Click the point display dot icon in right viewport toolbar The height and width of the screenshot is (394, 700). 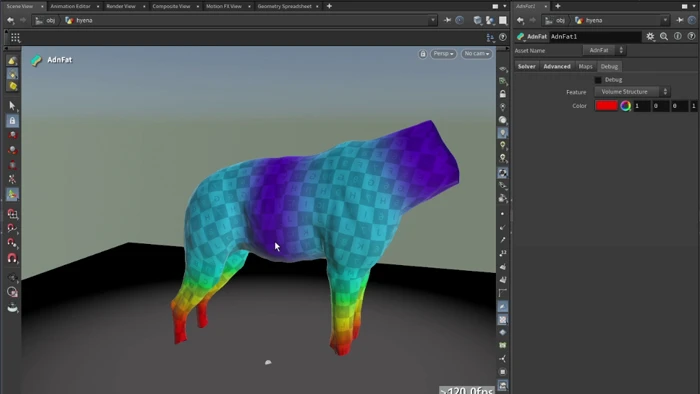coord(503,214)
